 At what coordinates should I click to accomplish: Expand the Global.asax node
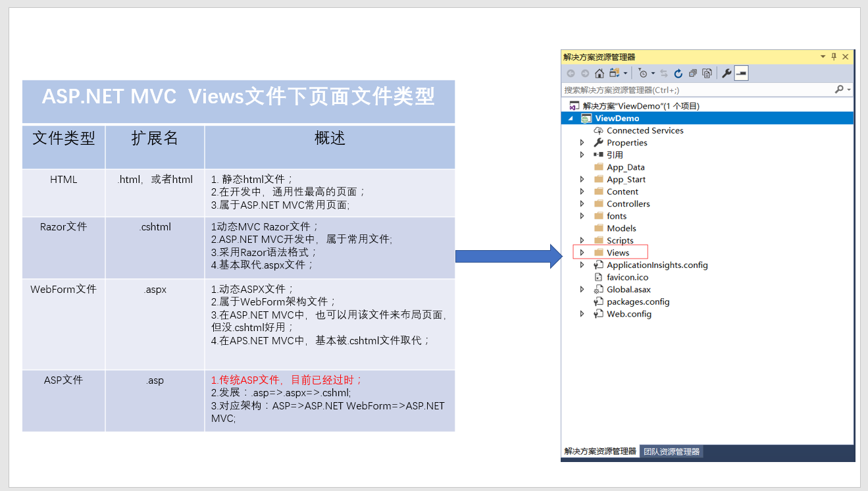pos(582,290)
